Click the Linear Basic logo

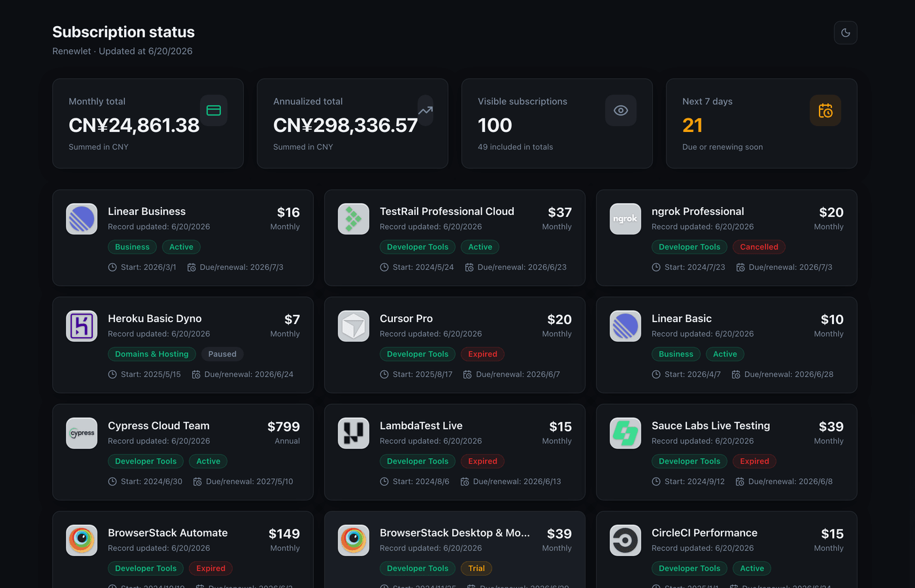coord(625,326)
